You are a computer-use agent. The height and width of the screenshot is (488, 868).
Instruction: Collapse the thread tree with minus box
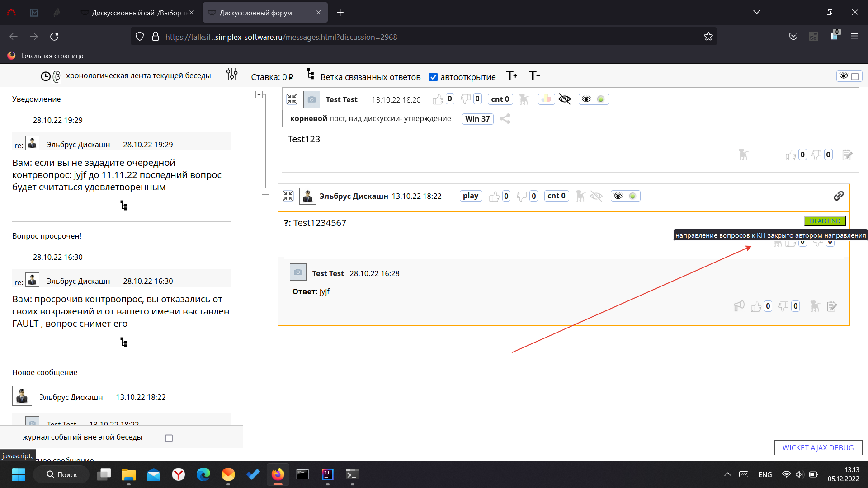tap(259, 94)
